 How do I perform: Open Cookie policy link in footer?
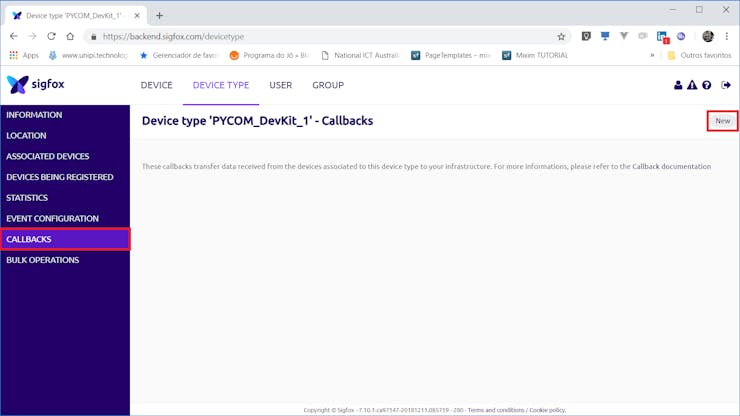[547, 410]
